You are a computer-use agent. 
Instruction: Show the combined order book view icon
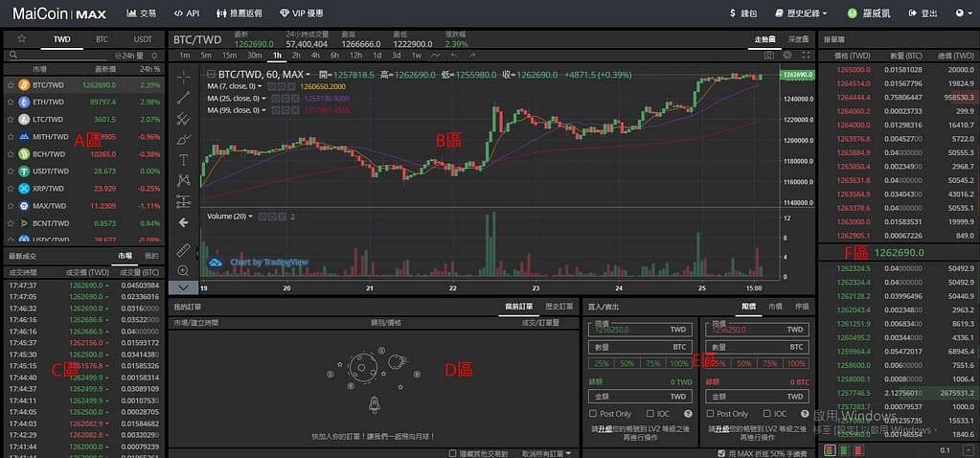(x=831, y=450)
